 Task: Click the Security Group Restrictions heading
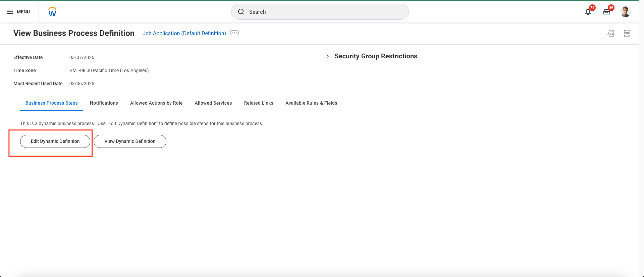(x=376, y=56)
